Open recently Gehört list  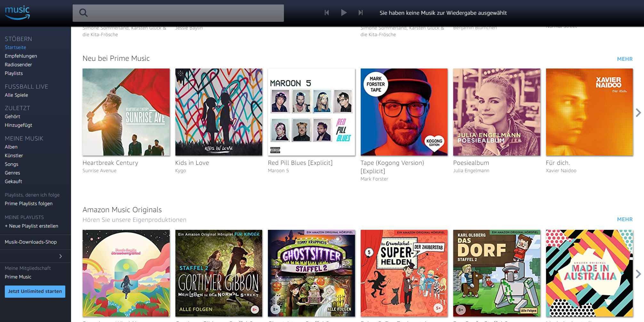pyautogui.click(x=12, y=117)
